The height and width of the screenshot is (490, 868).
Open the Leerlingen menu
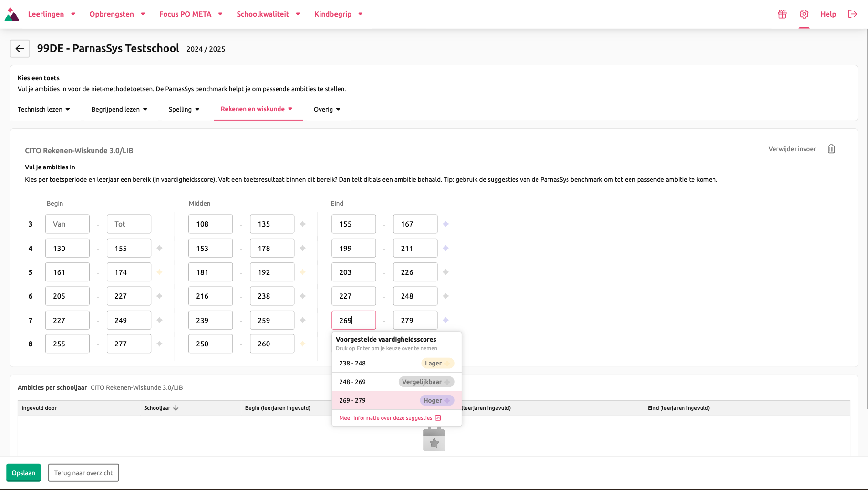(x=52, y=14)
